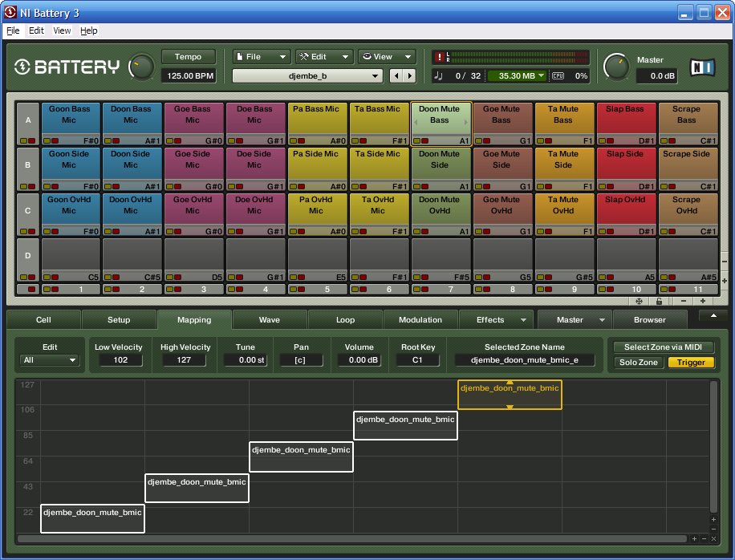Click the Tempo button
Image resolution: width=735 pixels, height=560 pixels.
(x=189, y=57)
